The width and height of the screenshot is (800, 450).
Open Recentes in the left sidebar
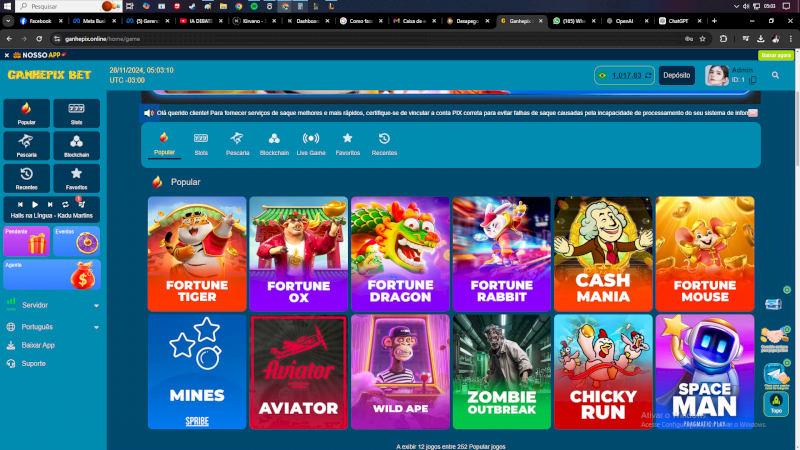click(27, 179)
